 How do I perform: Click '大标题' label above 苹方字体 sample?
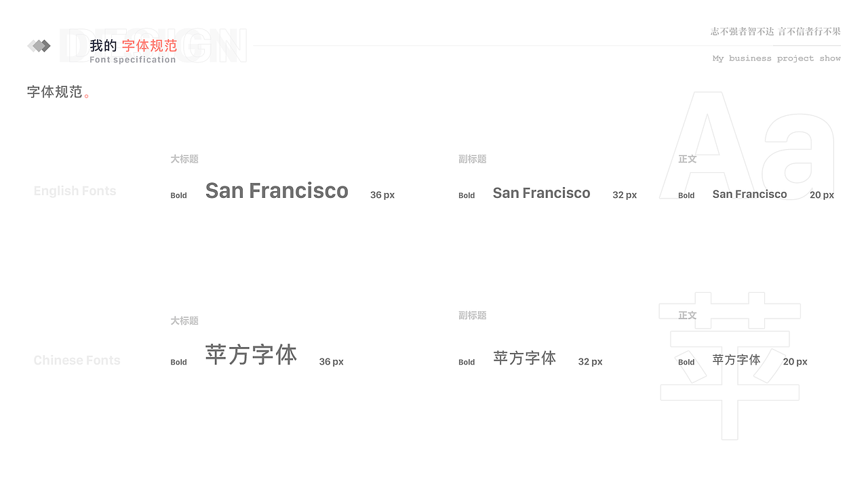coord(184,321)
